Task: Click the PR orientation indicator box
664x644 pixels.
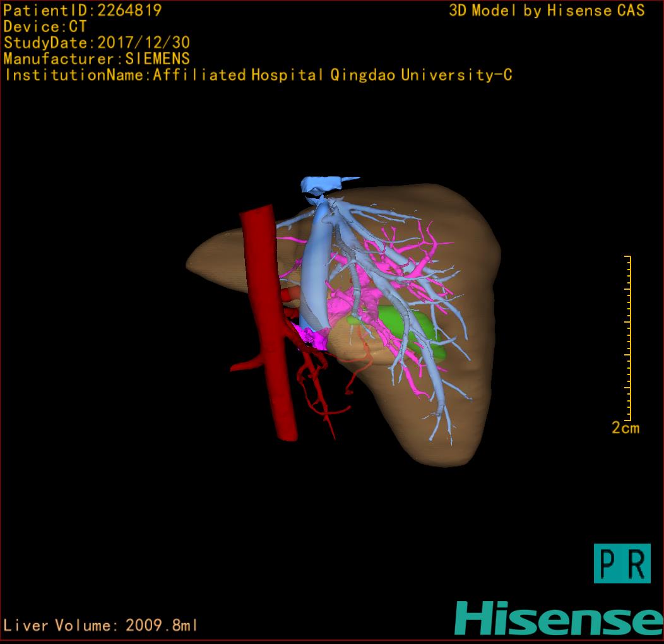Action: pos(622,563)
